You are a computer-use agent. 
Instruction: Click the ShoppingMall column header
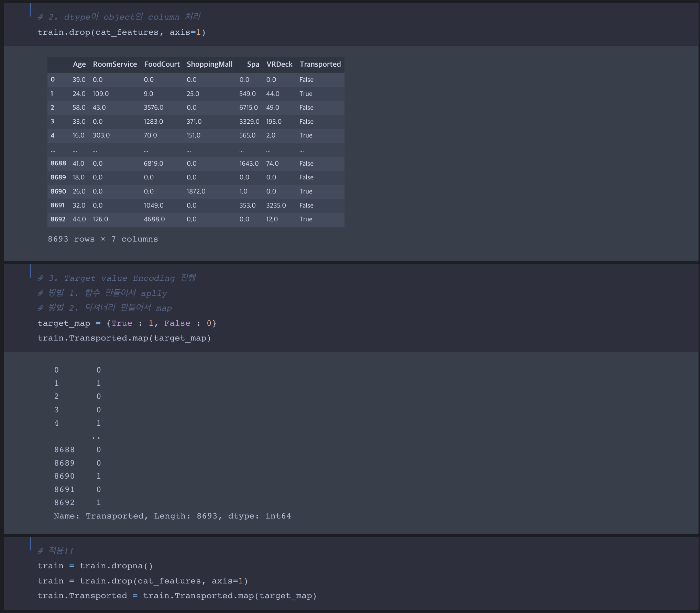[x=209, y=64]
